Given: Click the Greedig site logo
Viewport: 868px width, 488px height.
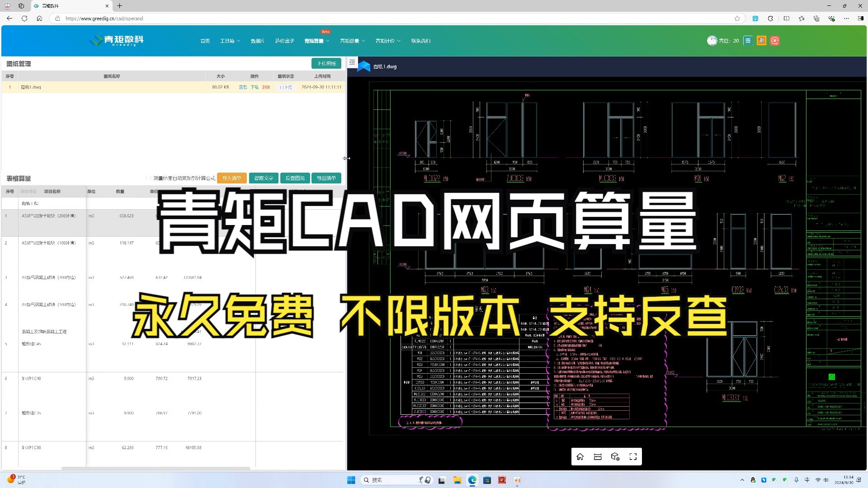Looking at the screenshot, I should 117,40.
